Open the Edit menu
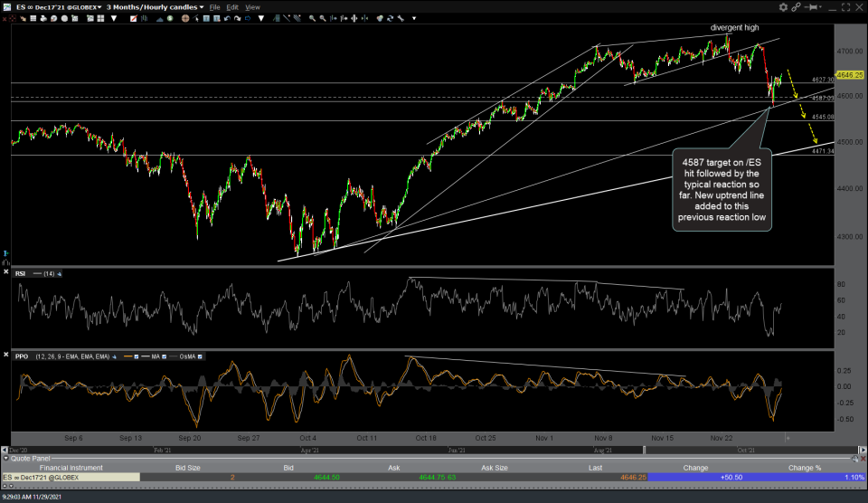Screen dimensions: 868x503 click(232, 7)
